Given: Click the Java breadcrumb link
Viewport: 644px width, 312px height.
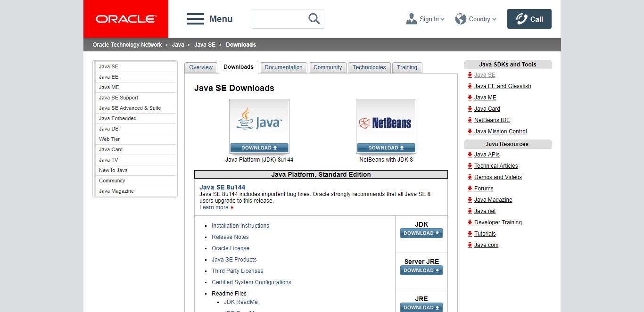Looking at the screenshot, I should (x=178, y=45).
